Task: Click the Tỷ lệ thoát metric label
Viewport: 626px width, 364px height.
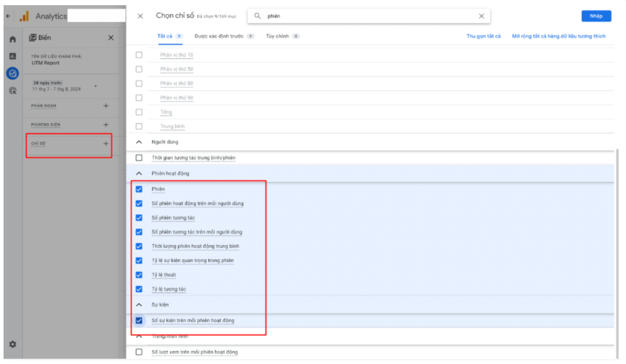Action: (164, 275)
